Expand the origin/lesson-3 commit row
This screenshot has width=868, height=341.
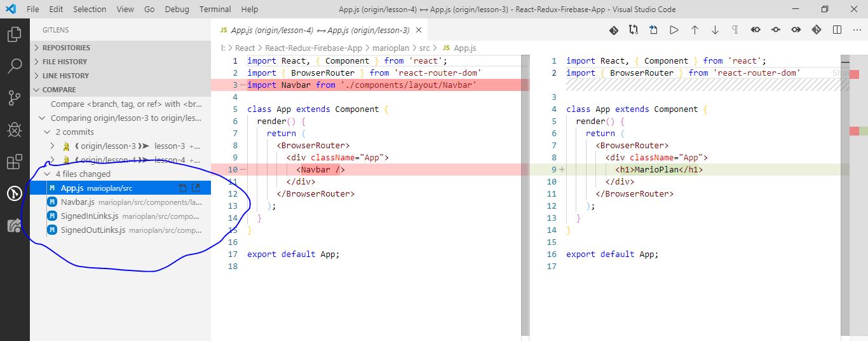click(x=53, y=146)
